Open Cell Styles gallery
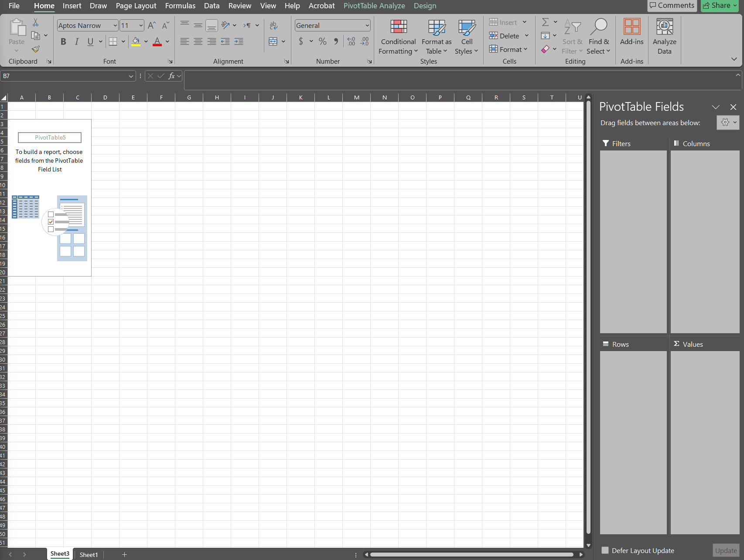The image size is (744, 560). [467, 38]
